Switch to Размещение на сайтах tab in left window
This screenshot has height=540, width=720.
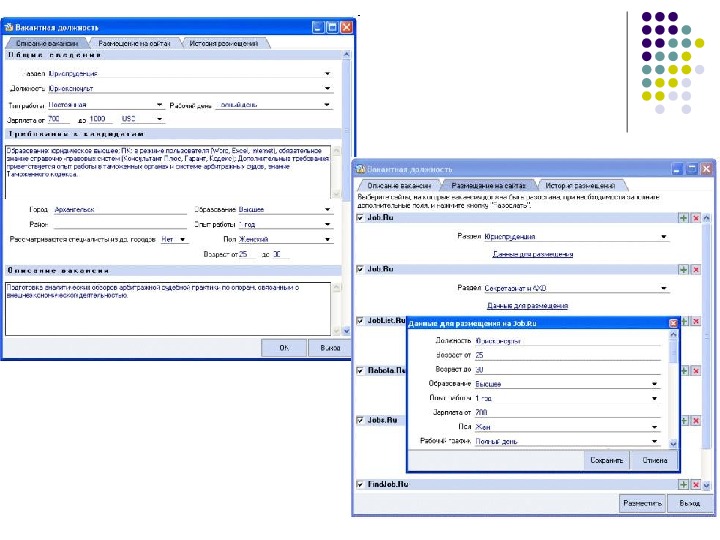pyautogui.click(x=134, y=43)
